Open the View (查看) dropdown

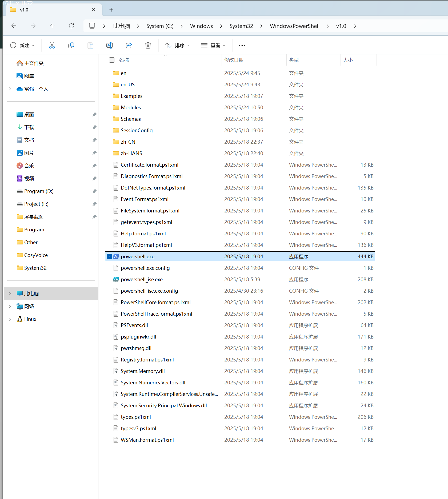click(213, 45)
